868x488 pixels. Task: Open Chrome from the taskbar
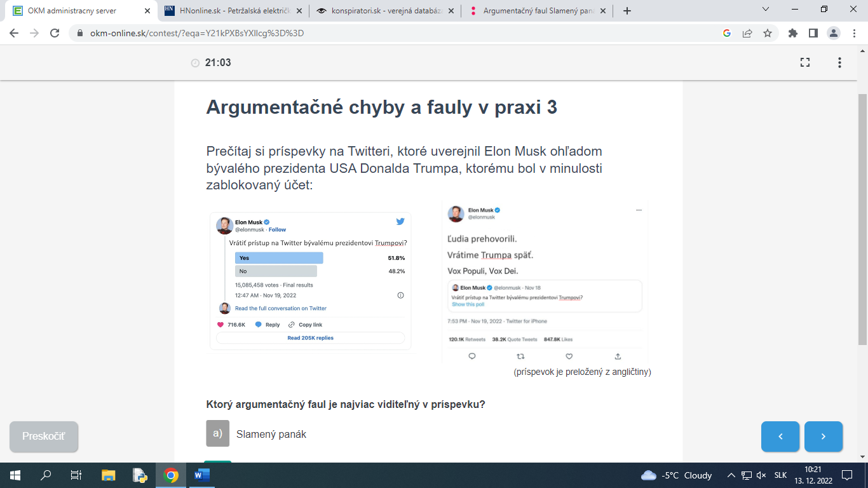point(170,475)
